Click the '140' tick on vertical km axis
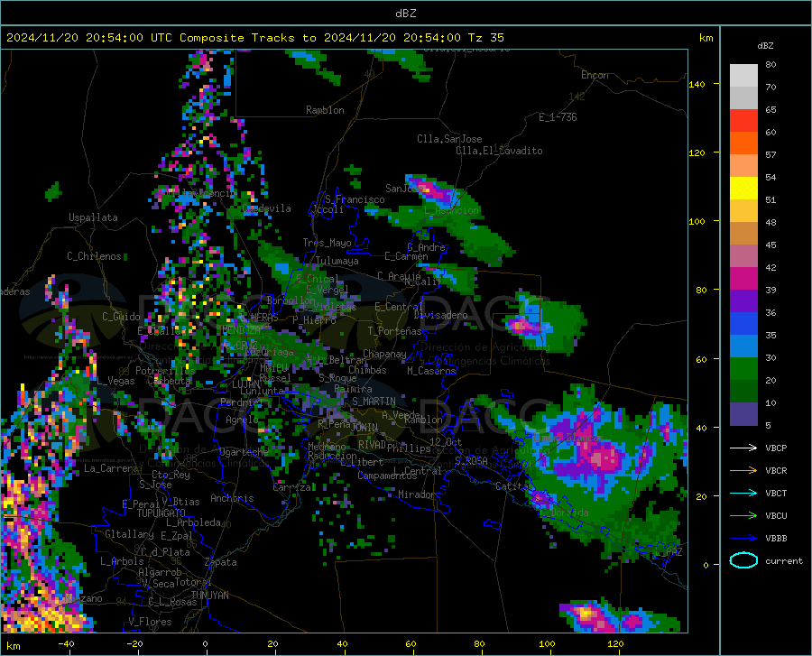The image size is (812, 656). tap(697, 84)
